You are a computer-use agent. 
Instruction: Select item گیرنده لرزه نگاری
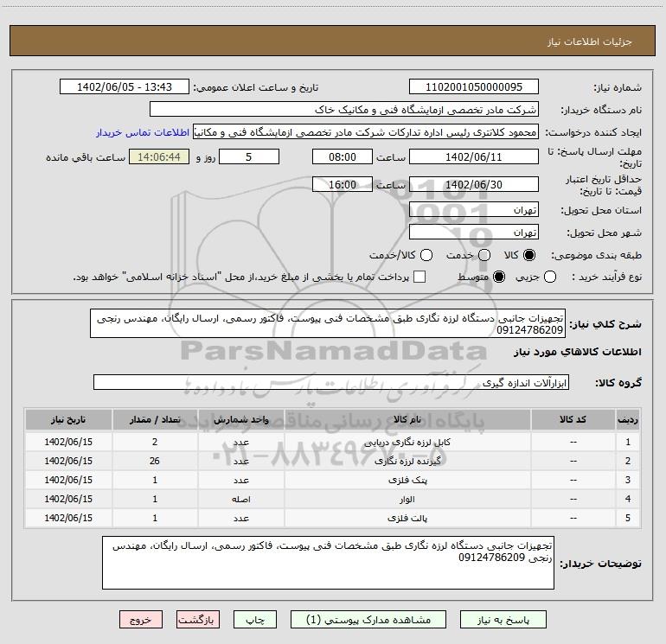[x=407, y=461]
